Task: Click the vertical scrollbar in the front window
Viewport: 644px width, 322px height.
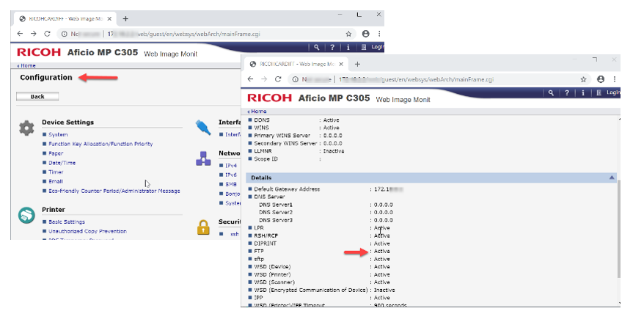Action: [618, 229]
